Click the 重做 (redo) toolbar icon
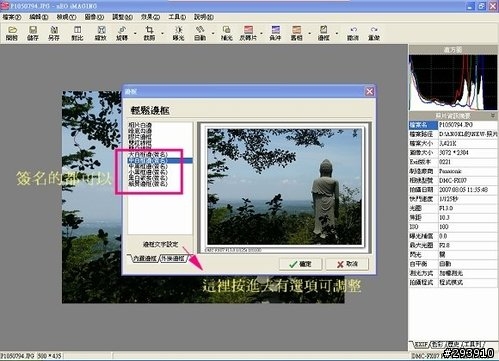The height and width of the screenshot is (361, 499). 374,33
